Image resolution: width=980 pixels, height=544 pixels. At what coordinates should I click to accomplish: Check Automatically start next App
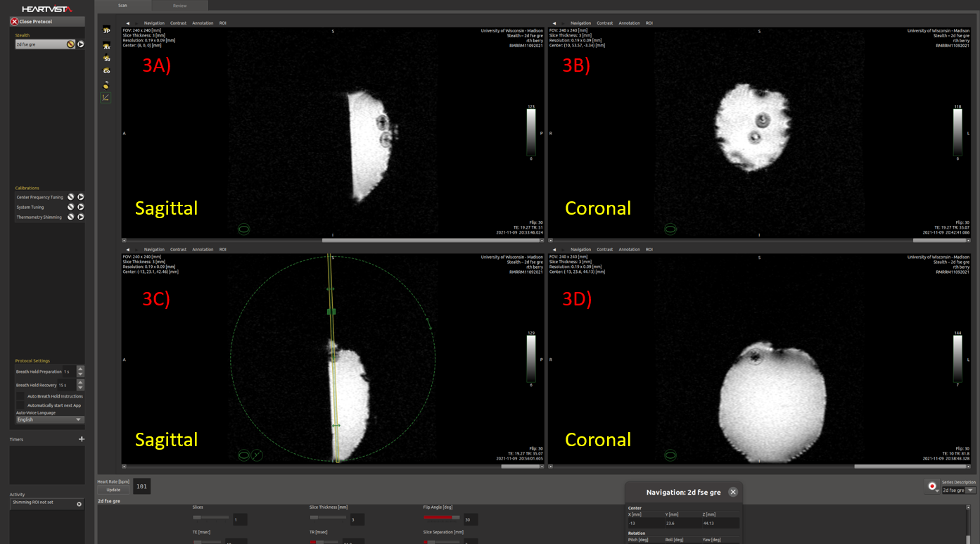point(20,405)
